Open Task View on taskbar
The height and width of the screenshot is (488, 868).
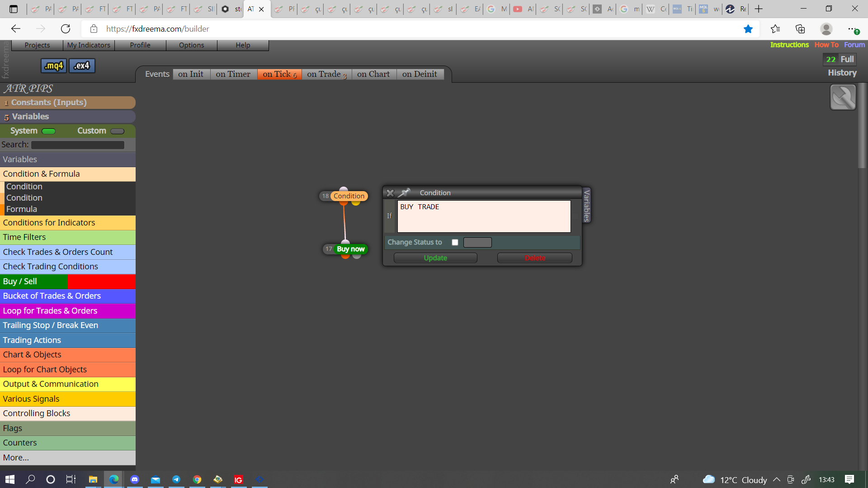pyautogui.click(x=71, y=479)
